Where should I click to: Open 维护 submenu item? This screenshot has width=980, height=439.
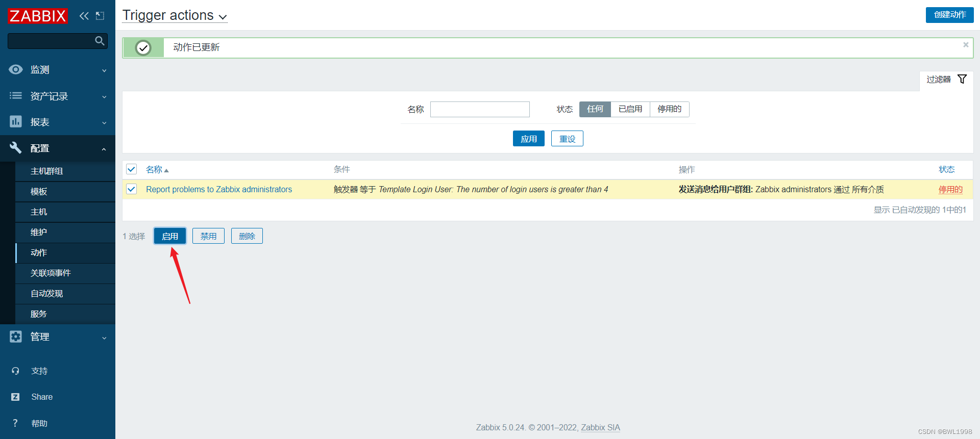coord(65,233)
